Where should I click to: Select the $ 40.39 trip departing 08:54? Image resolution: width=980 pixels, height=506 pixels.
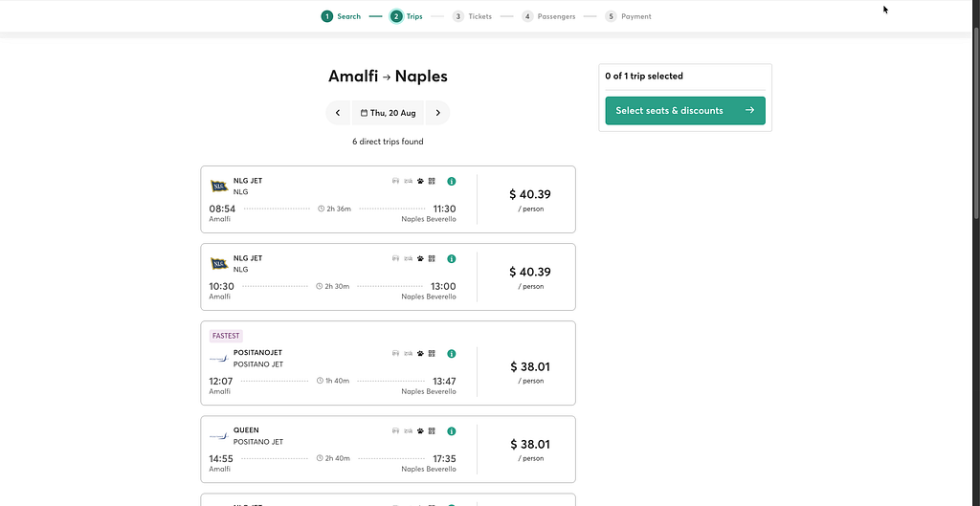click(x=388, y=199)
